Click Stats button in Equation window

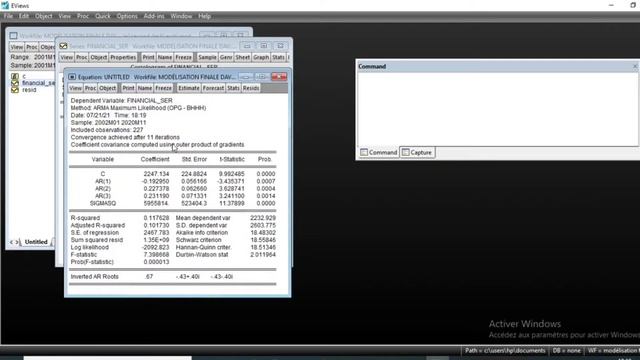(233, 88)
